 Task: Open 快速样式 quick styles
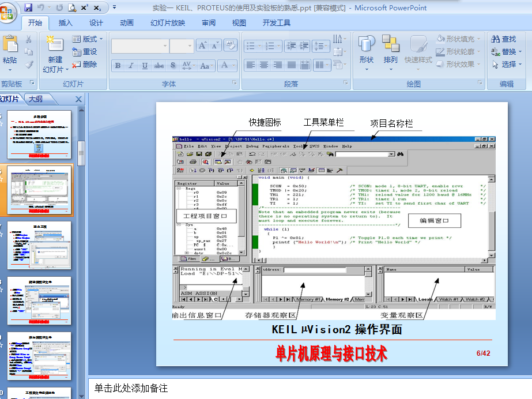point(418,53)
